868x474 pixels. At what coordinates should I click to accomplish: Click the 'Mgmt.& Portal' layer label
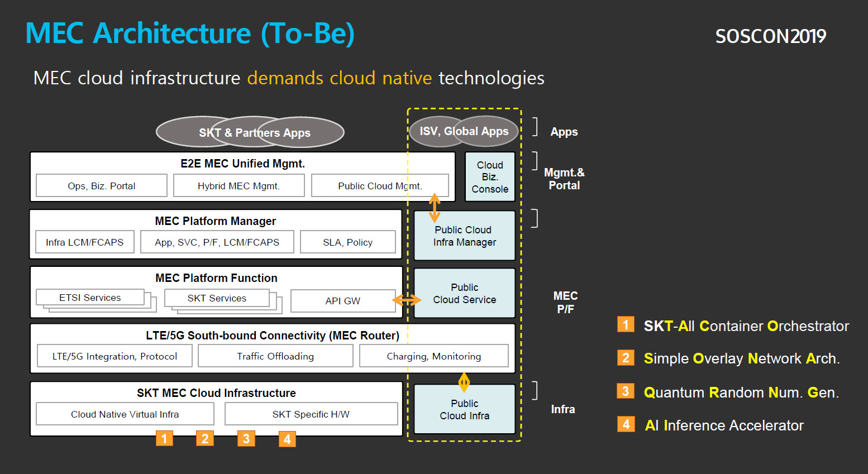coord(564,179)
